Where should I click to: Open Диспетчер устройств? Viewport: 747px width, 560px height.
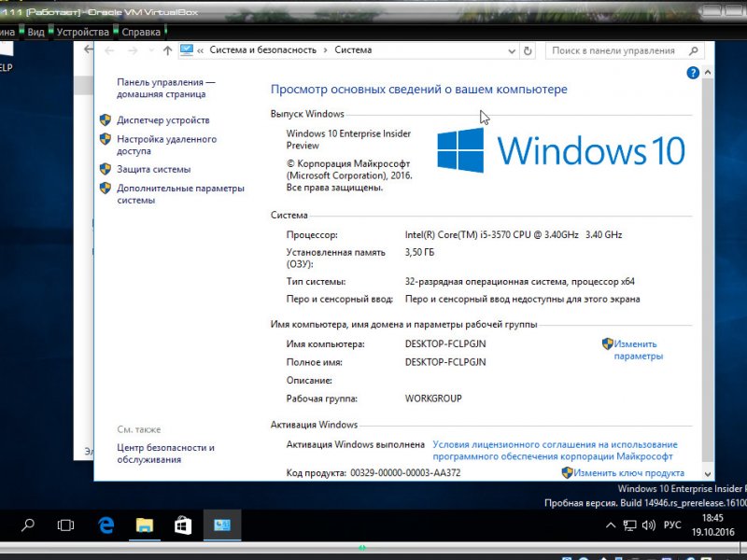(x=162, y=120)
